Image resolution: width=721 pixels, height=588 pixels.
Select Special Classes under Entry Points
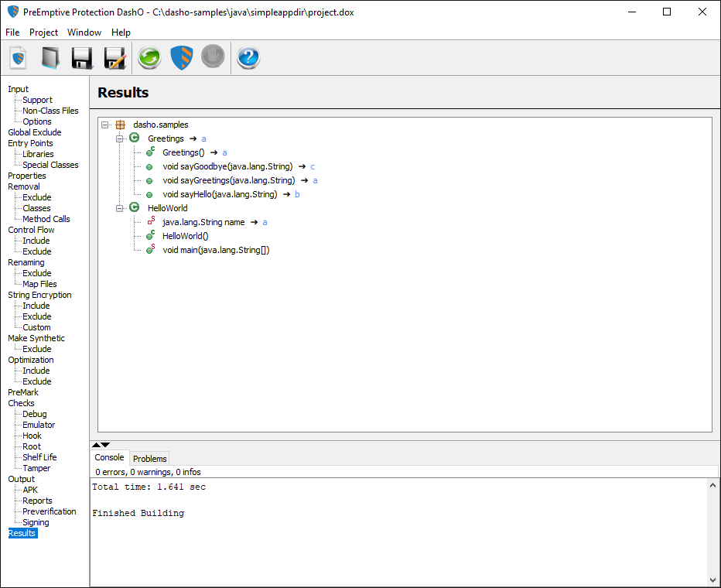pyautogui.click(x=50, y=165)
